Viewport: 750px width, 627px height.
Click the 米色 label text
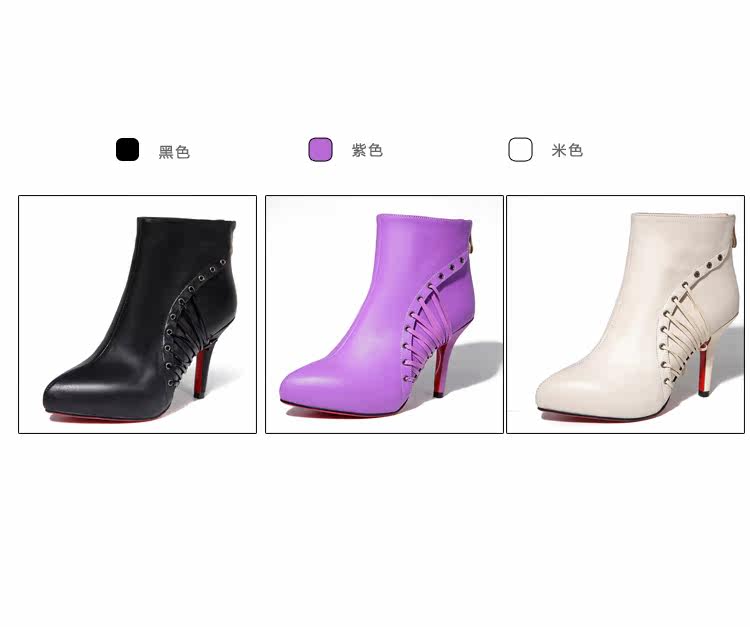point(567,150)
